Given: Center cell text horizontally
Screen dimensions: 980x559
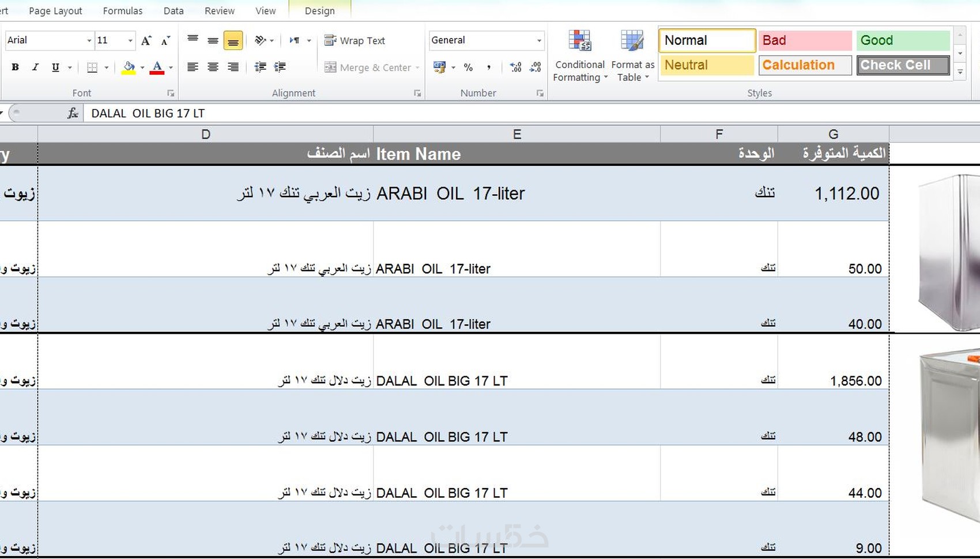Looking at the screenshot, I should (213, 67).
